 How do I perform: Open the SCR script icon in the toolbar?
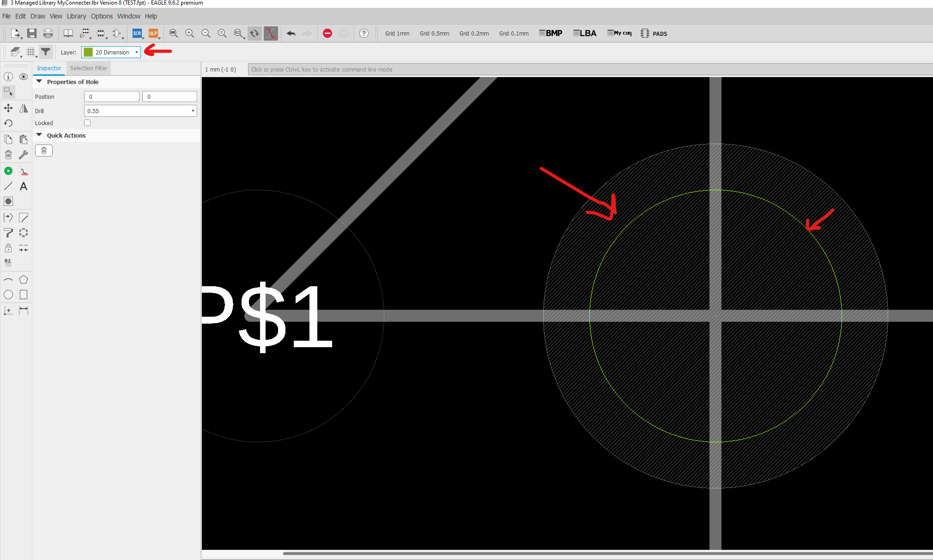tap(137, 33)
